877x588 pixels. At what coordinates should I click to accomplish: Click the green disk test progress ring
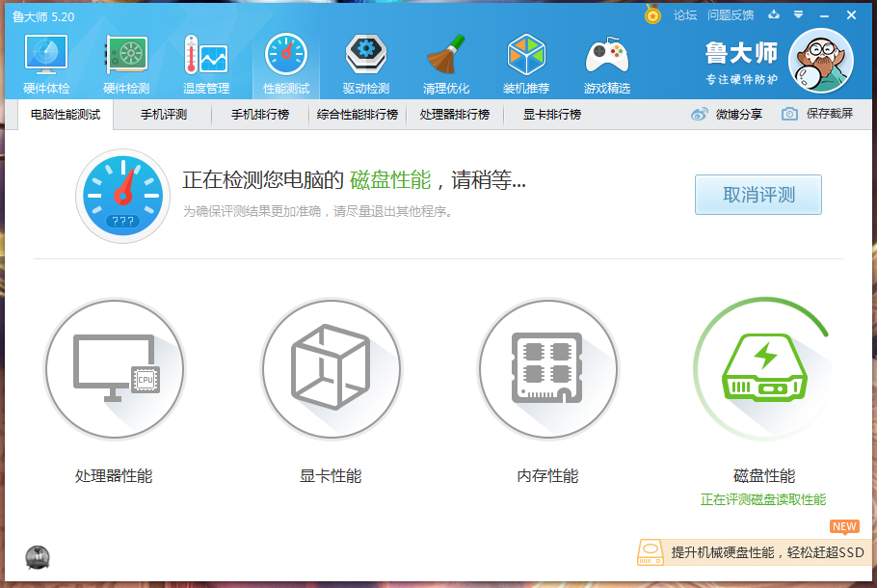pyautogui.click(x=764, y=367)
